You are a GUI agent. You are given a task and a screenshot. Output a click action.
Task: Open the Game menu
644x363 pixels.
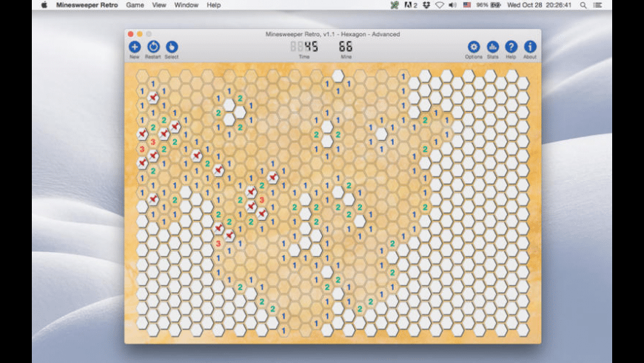point(135,5)
